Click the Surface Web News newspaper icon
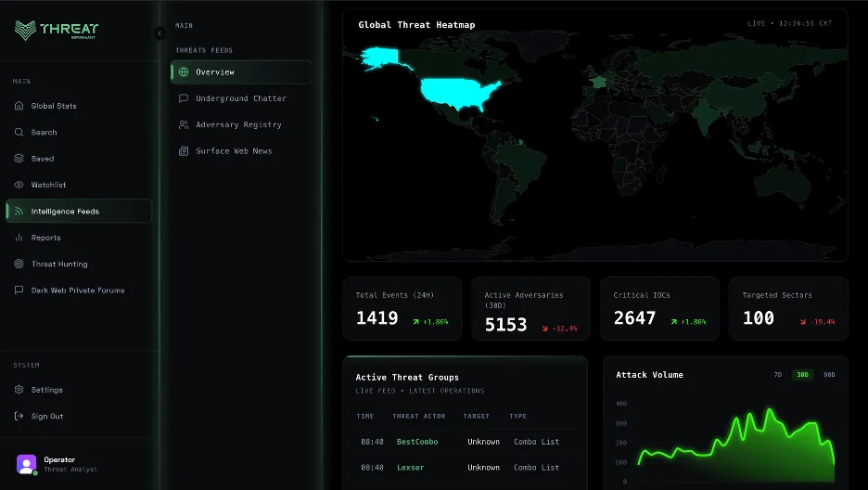This screenshot has height=490, width=868. pyautogui.click(x=184, y=151)
